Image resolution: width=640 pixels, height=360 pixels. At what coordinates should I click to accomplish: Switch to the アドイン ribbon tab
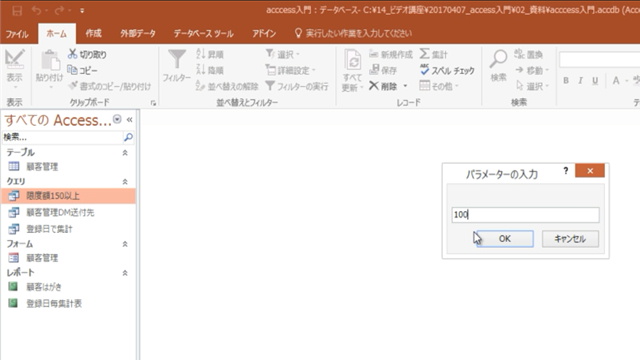pos(264,33)
